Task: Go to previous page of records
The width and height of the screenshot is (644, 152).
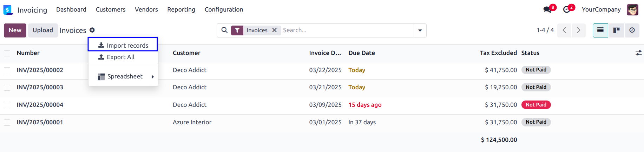Action: 564,30
